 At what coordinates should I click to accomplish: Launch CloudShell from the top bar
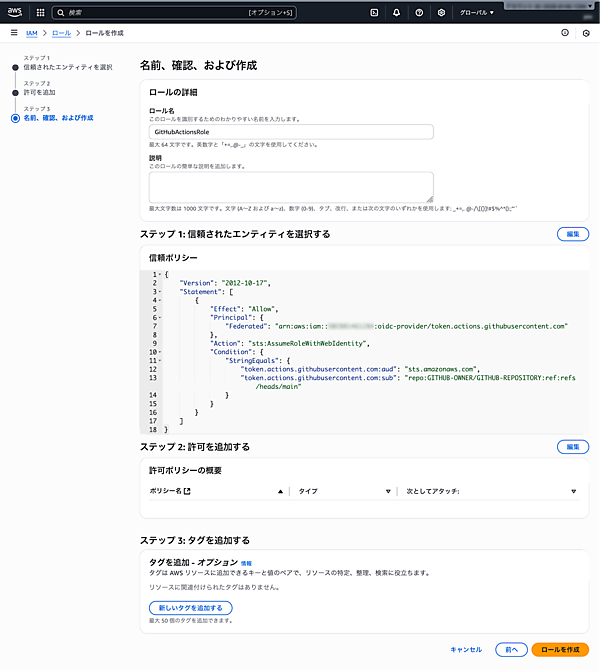[x=374, y=12]
